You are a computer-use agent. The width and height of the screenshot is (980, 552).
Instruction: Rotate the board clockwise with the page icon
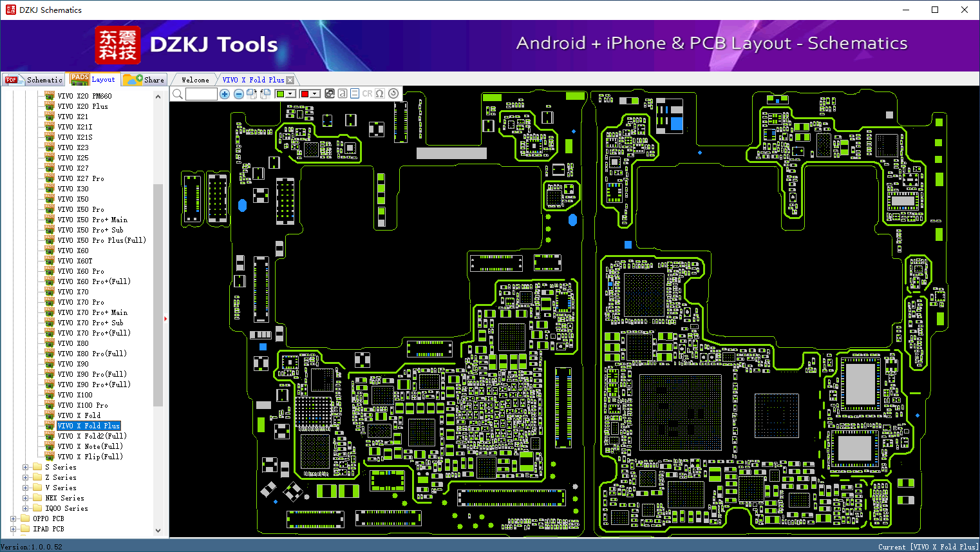pyautogui.click(x=252, y=94)
